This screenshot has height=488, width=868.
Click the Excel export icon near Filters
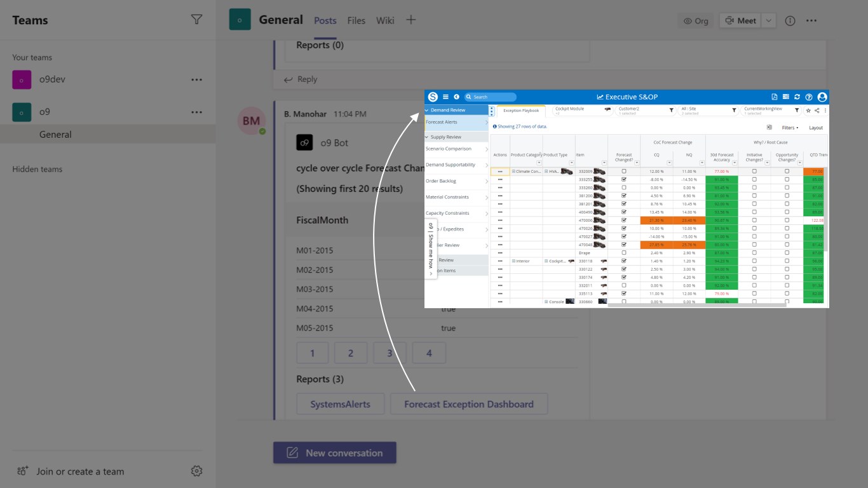pyautogui.click(x=769, y=128)
